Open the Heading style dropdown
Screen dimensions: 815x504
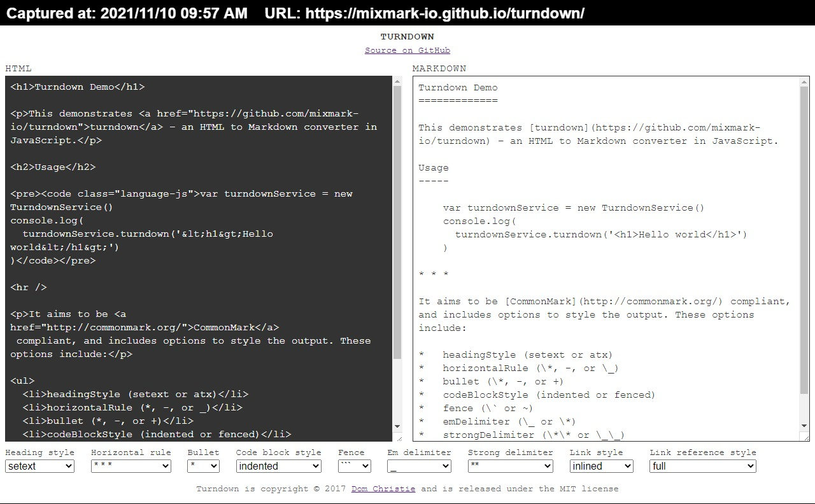pos(40,466)
